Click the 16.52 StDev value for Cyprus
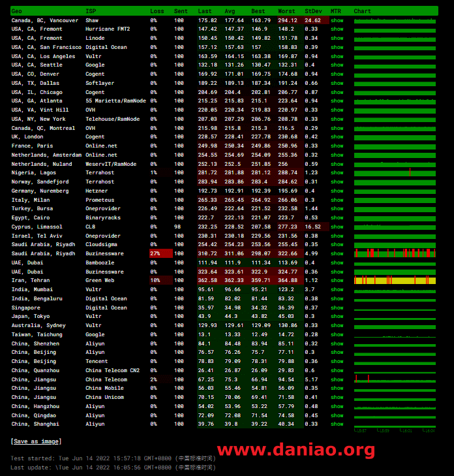454x476 pixels. coord(312,227)
